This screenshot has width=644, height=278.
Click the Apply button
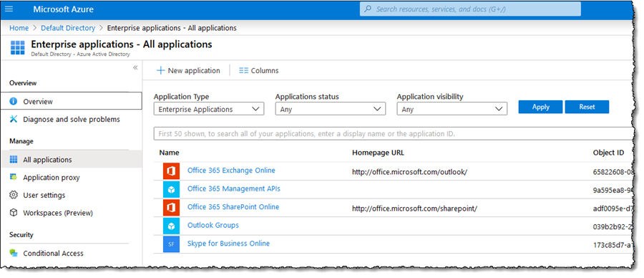(x=540, y=107)
